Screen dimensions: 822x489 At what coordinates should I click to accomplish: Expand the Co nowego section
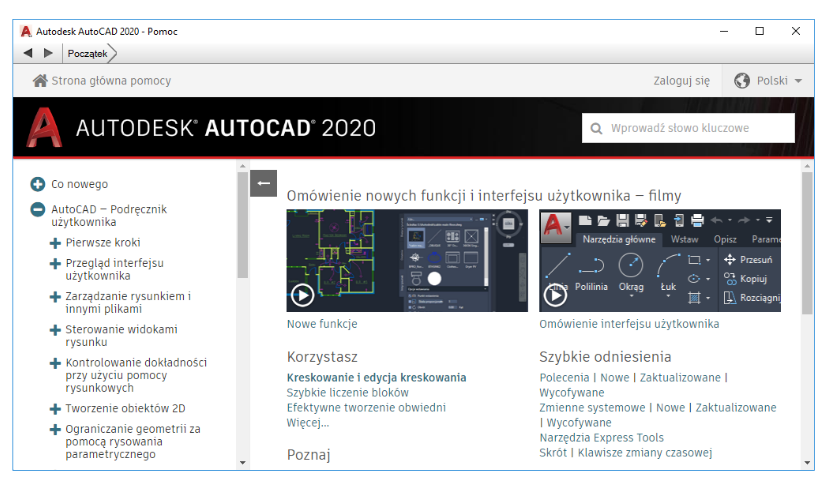point(38,184)
